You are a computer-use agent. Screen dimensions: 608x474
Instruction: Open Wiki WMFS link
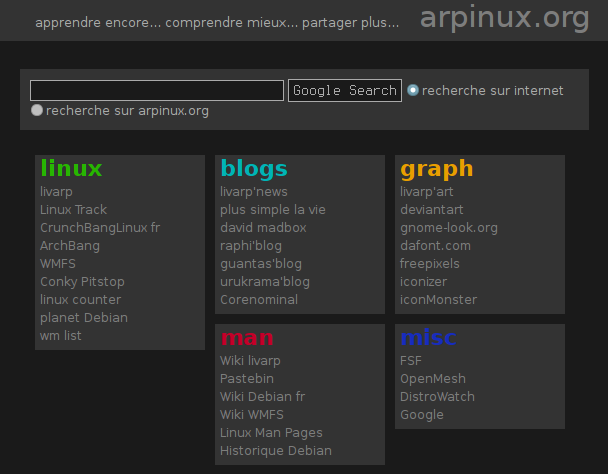coord(251,415)
